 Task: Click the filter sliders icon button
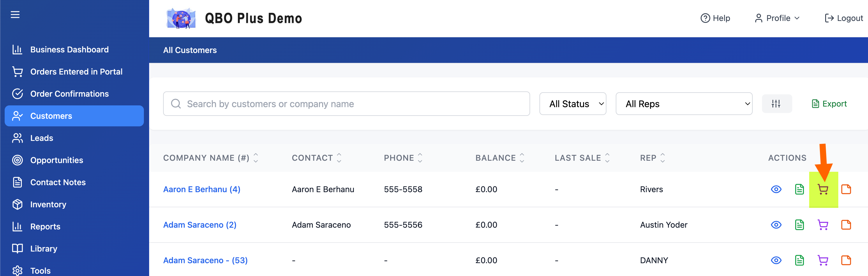click(x=776, y=104)
